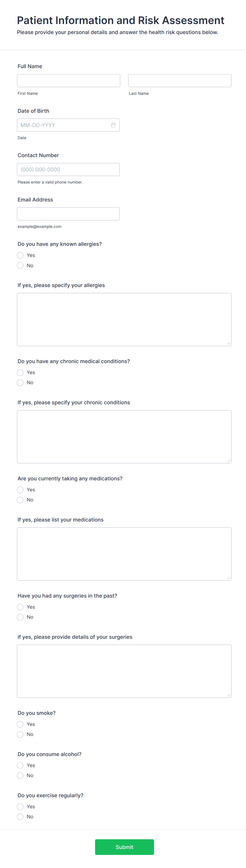Select Yes for Do you smoke
The image size is (246, 868).
pos(20,724)
